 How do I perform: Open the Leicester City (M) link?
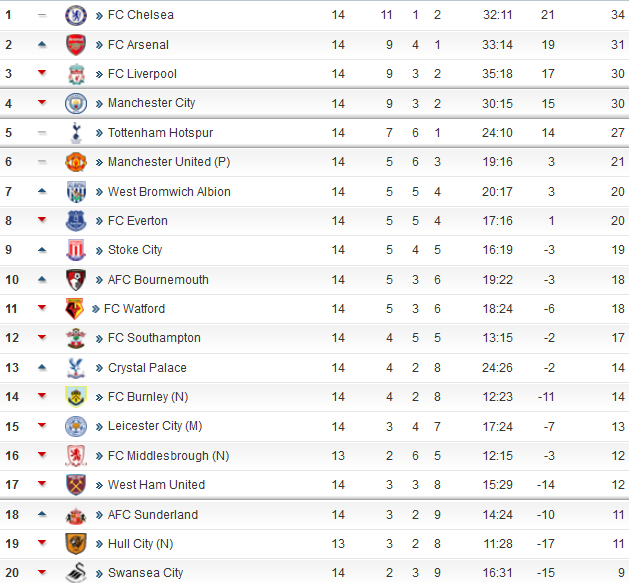155,426
